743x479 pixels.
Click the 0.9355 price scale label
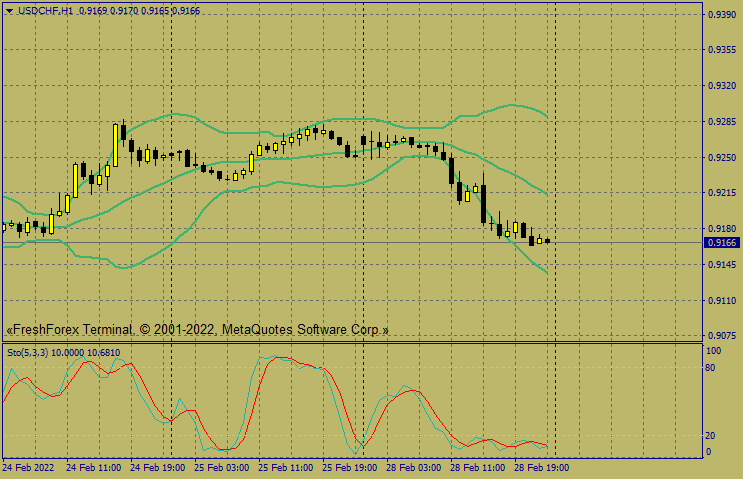722,50
